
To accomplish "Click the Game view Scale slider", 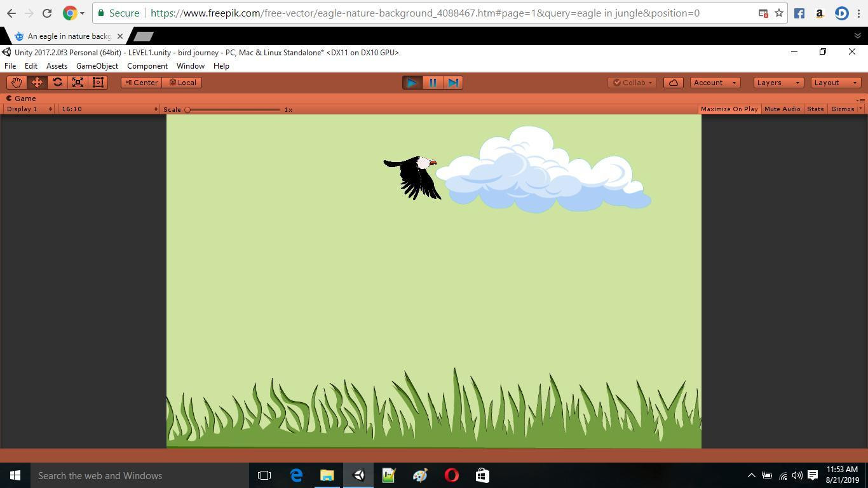I will pyautogui.click(x=233, y=110).
